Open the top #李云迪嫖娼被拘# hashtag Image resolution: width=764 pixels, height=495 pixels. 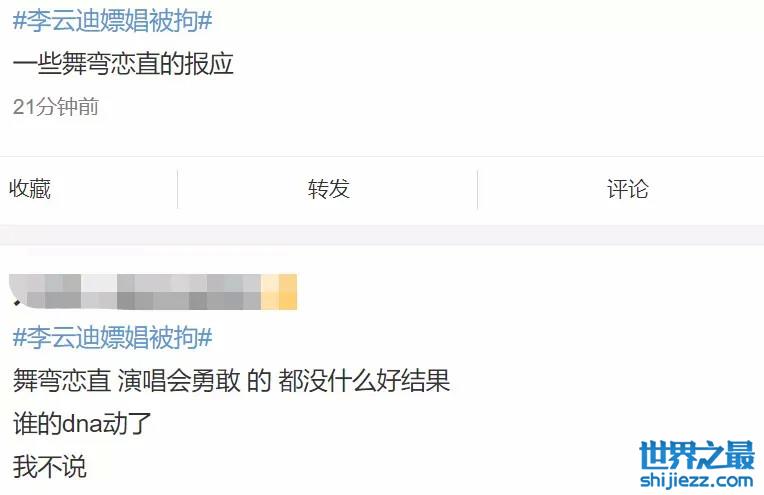113,21
